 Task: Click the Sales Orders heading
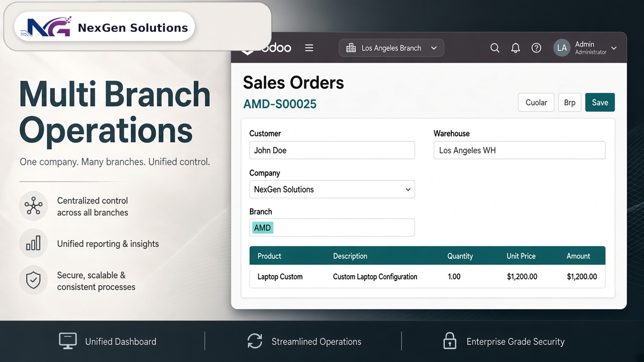coord(293,82)
